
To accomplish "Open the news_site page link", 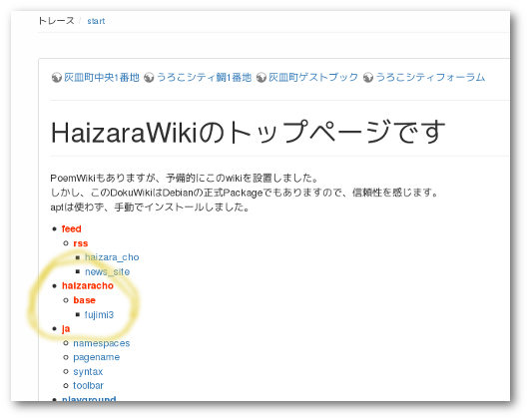I will (107, 271).
